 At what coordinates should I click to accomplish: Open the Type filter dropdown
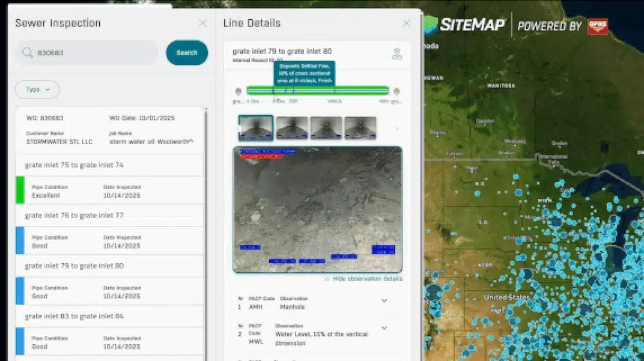37,89
